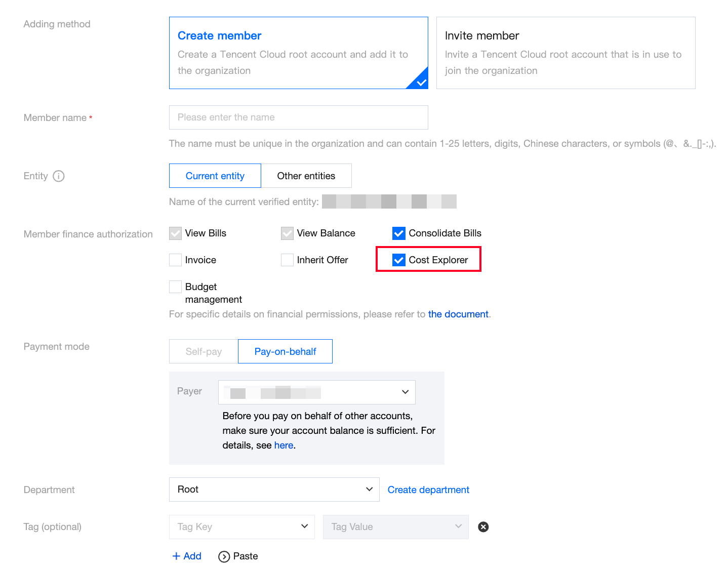Open the Tag Value dropdown
The height and width of the screenshot is (568, 728).
point(395,527)
